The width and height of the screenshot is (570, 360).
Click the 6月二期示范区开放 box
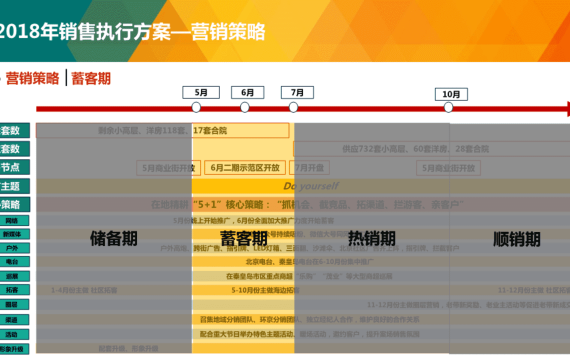click(245, 168)
